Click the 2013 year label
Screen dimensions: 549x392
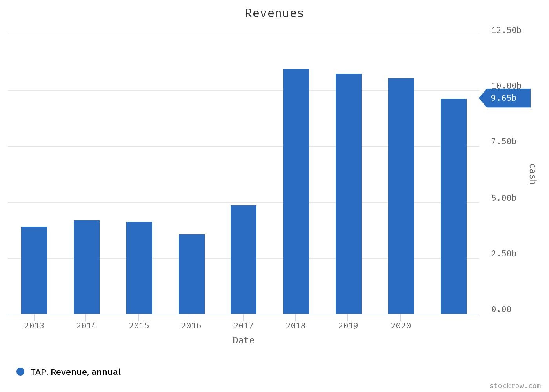point(34,325)
